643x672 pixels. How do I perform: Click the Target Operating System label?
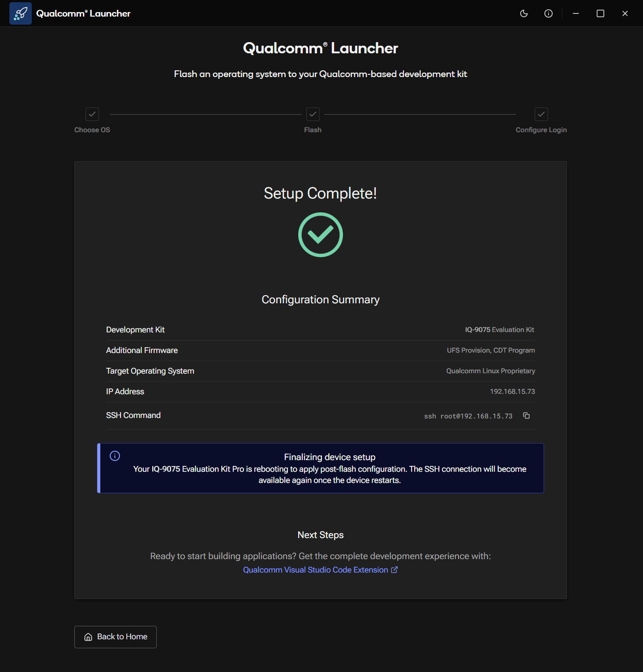[x=150, y=371]
